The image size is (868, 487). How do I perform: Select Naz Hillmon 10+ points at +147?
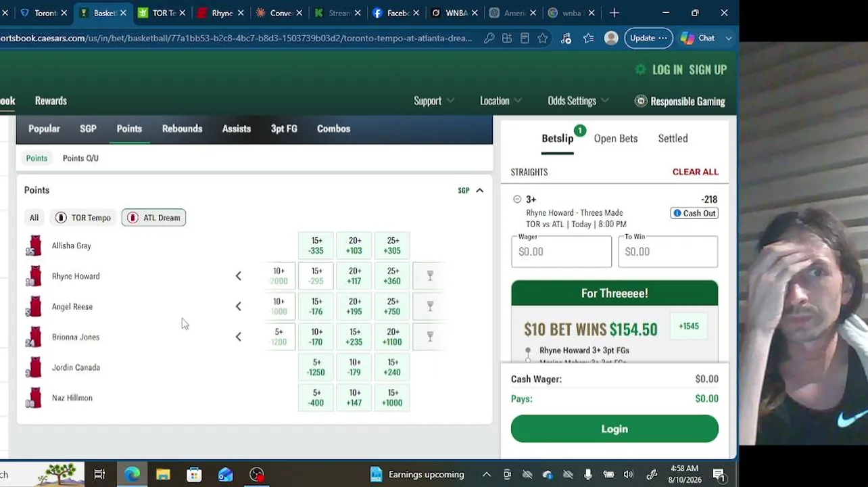pyautogui.click(x=354, y=398)
